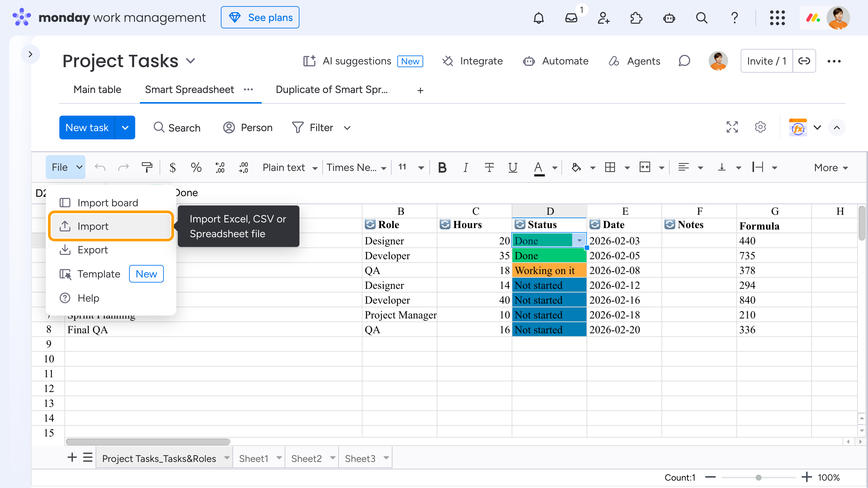Open the More toolbar dropdown
The width and height of the screenshot is (868, 488).
click(x=831, y=168)
